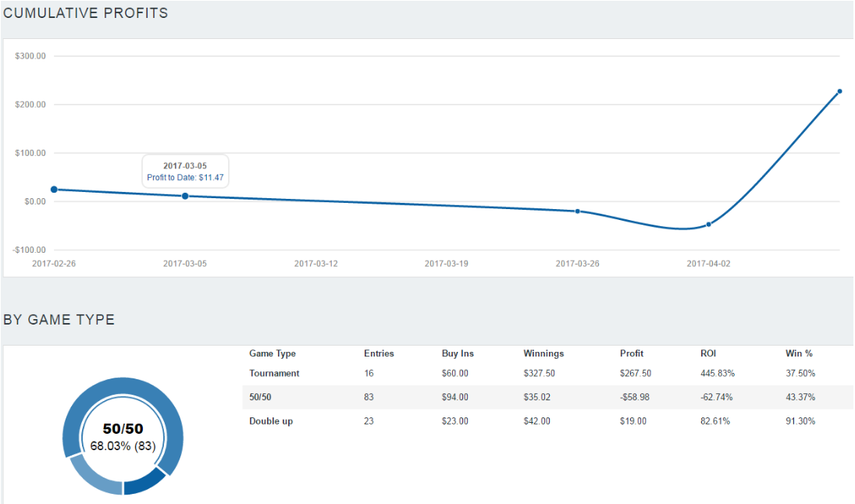The image size is (855, 504).
Task: Click the '$300.00' y-axis label
Action: tap(30, 56)
